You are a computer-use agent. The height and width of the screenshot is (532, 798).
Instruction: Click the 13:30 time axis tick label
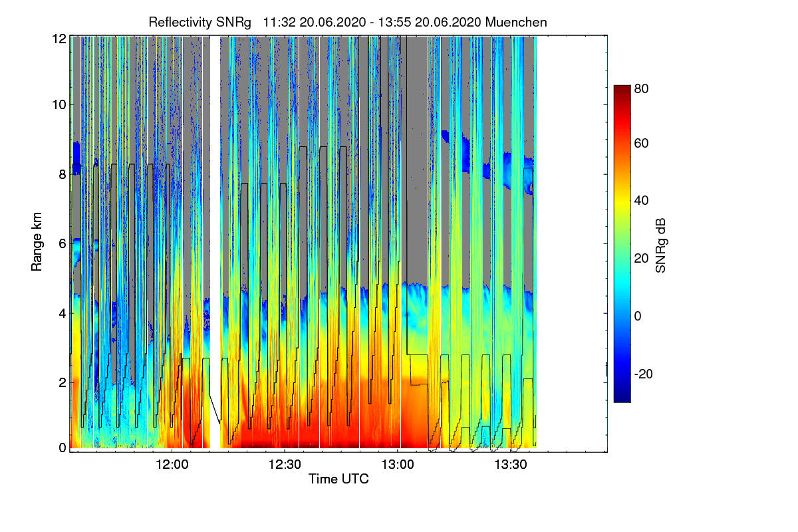511,464
